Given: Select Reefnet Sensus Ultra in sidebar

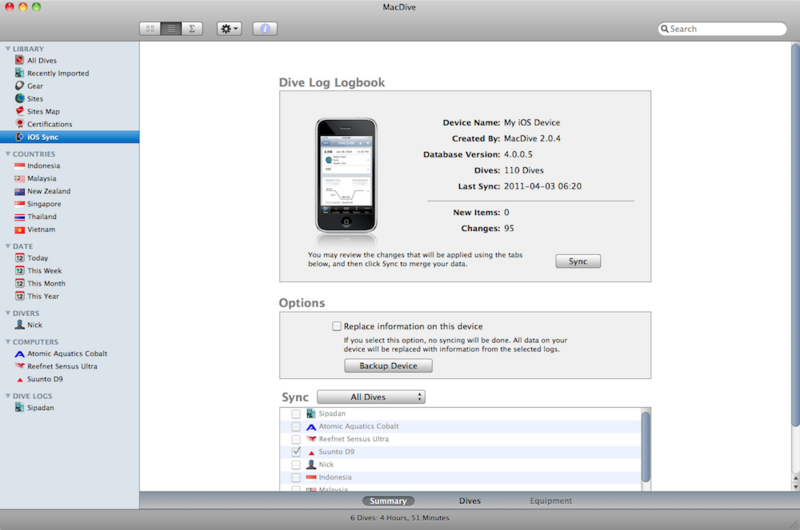Looking at the screenshot, I should pyautogui.click(x=62, y=366).
